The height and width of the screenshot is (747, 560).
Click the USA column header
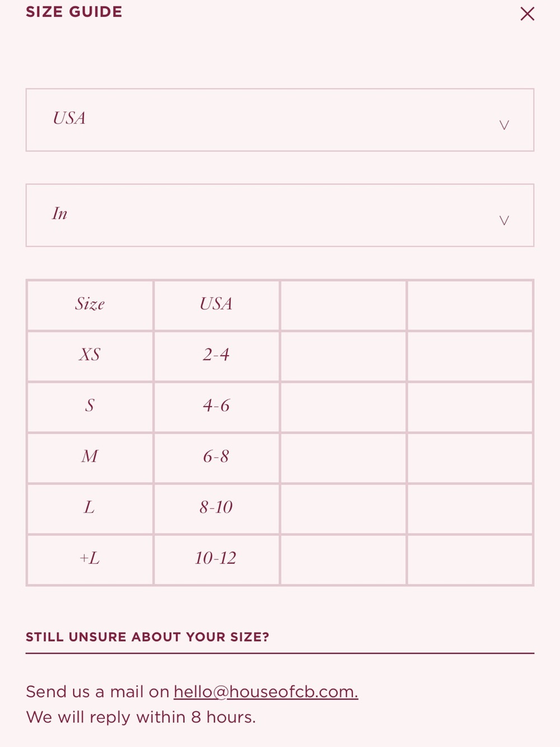point(217,305)
